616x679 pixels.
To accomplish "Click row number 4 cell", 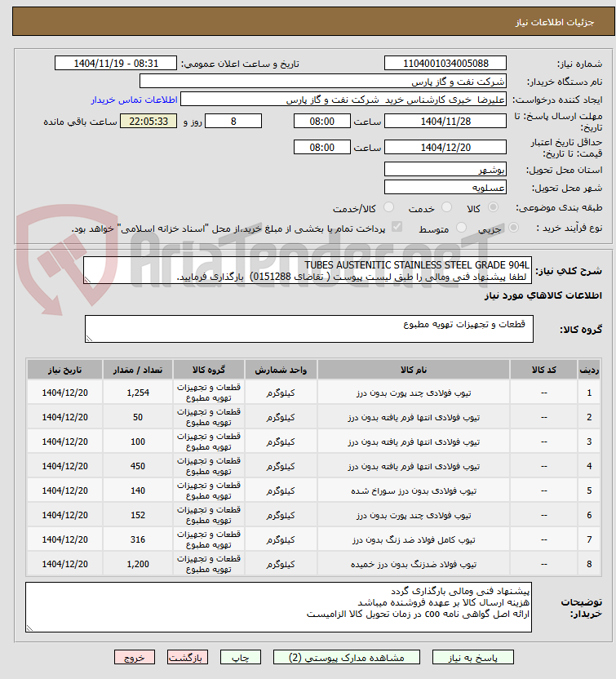I will click(x=589, y=466).
